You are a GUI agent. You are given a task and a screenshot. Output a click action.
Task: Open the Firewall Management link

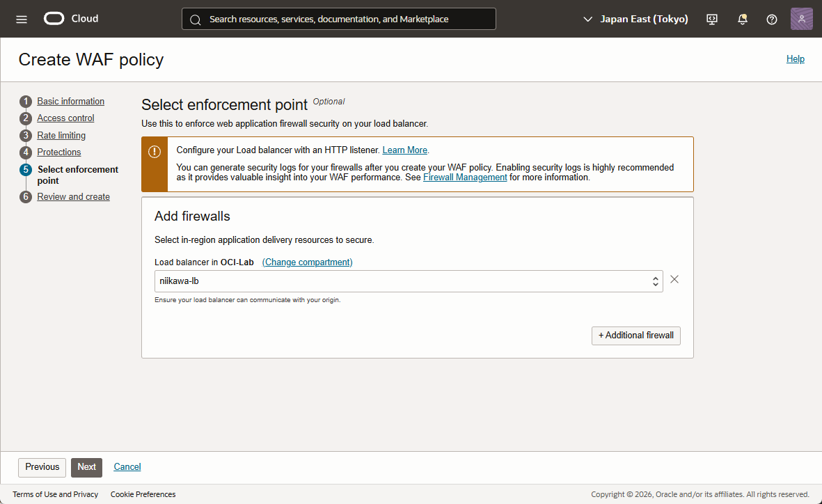pyautogui.click(x=465, y=178)
